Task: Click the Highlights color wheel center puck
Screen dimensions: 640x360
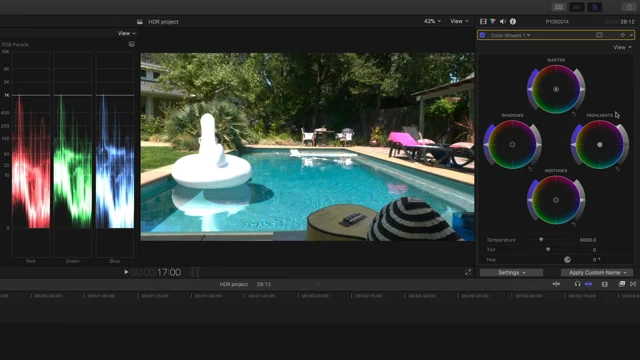Action: 600,144
